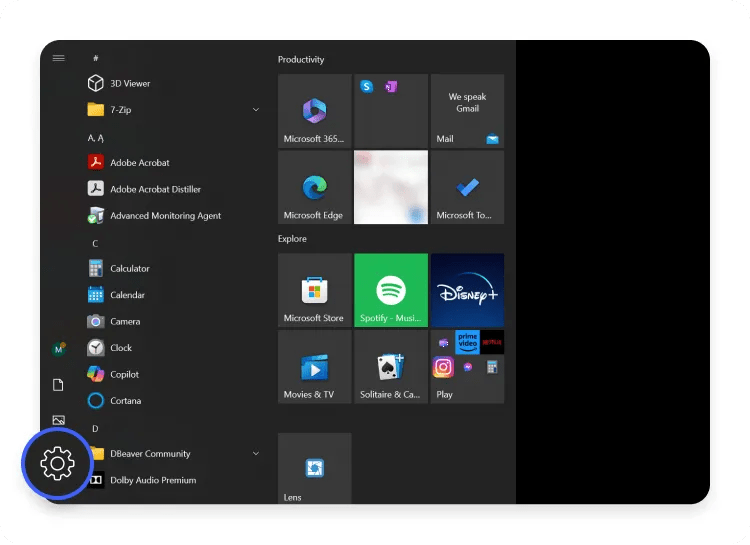Expand the Play tile folder
This screenshot has width=750, height=545.
pyautogui.click(x=467, y=367)
